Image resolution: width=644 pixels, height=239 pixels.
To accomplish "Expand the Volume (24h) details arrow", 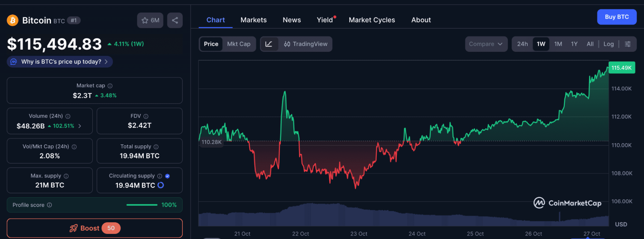I will 80,126.
